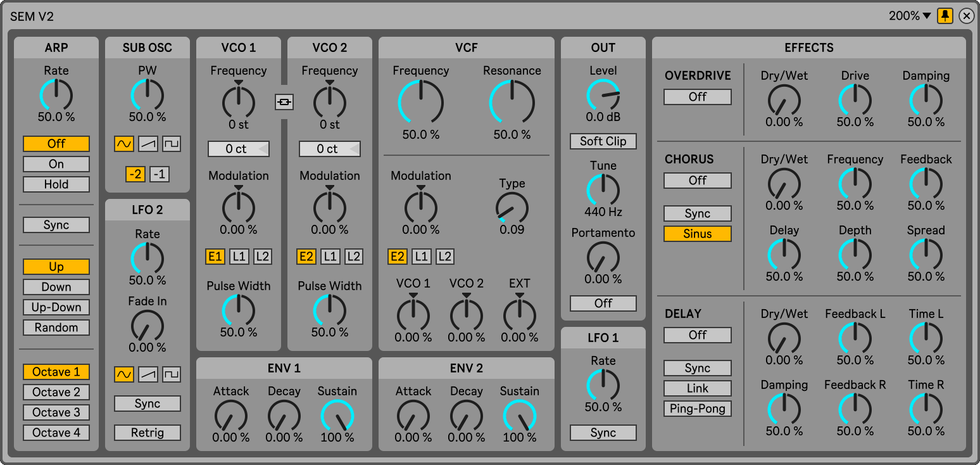Toggle Chorus Sync button

pyautogui.click(x=698, y=213)
